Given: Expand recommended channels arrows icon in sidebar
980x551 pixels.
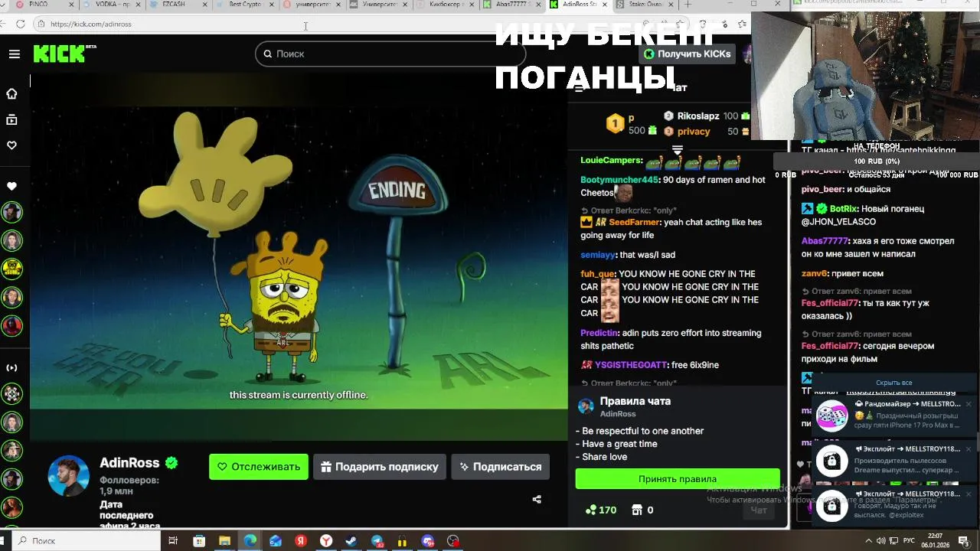Looking at the screenshot, I should pyautogui.click(x=11, y=367).
